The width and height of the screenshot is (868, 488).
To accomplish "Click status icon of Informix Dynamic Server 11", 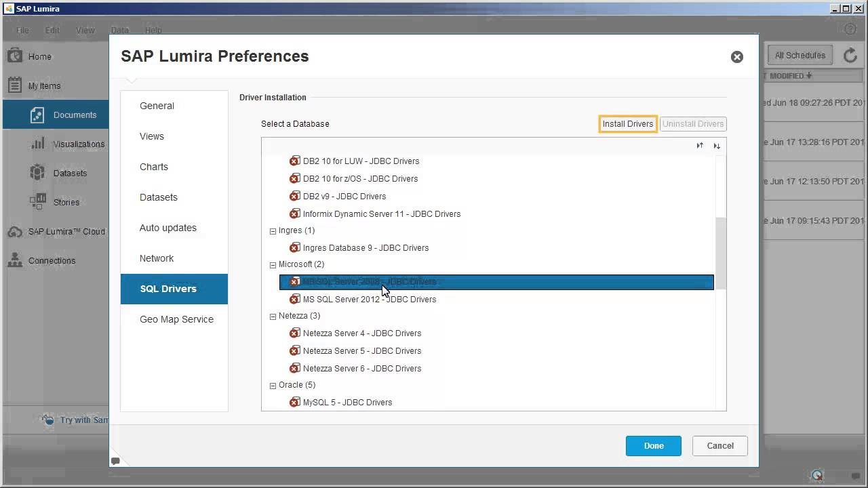I will (294, 214).
